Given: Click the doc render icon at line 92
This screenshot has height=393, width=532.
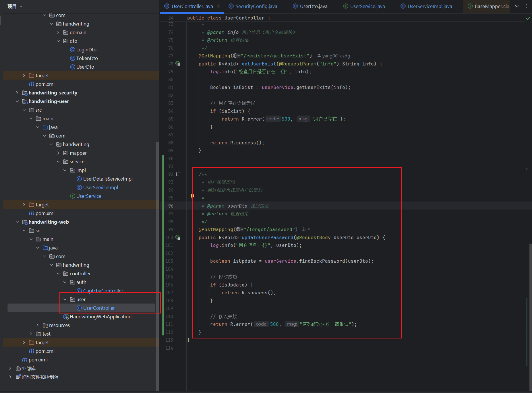Looking at the screenshot, I should click(x=179, y=174).
